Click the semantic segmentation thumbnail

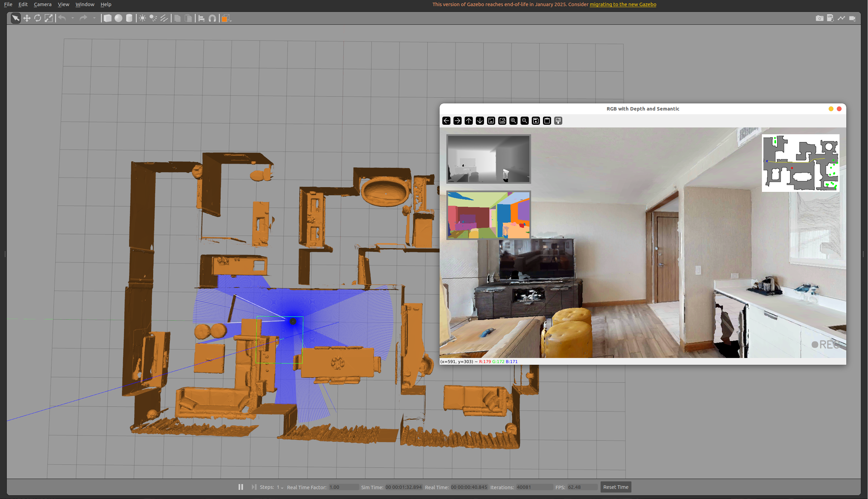click(x=488, y=215)
